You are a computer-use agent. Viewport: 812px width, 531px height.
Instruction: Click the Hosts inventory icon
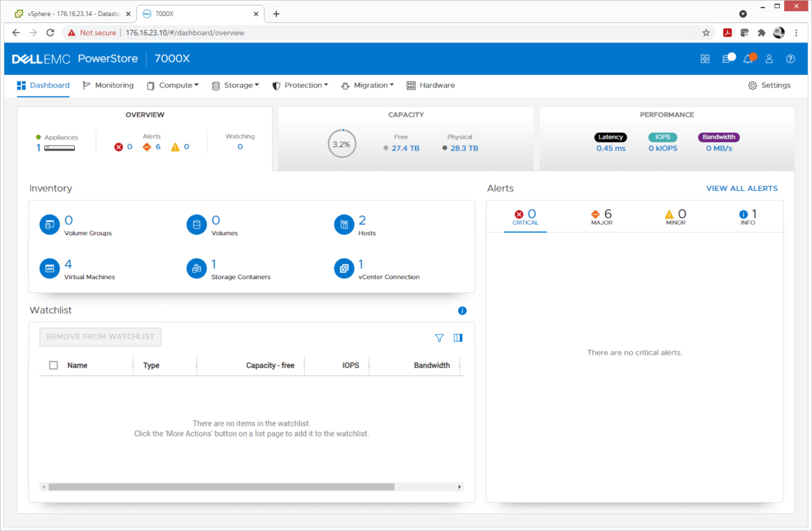pyautogui.click(x=344, y=225)
